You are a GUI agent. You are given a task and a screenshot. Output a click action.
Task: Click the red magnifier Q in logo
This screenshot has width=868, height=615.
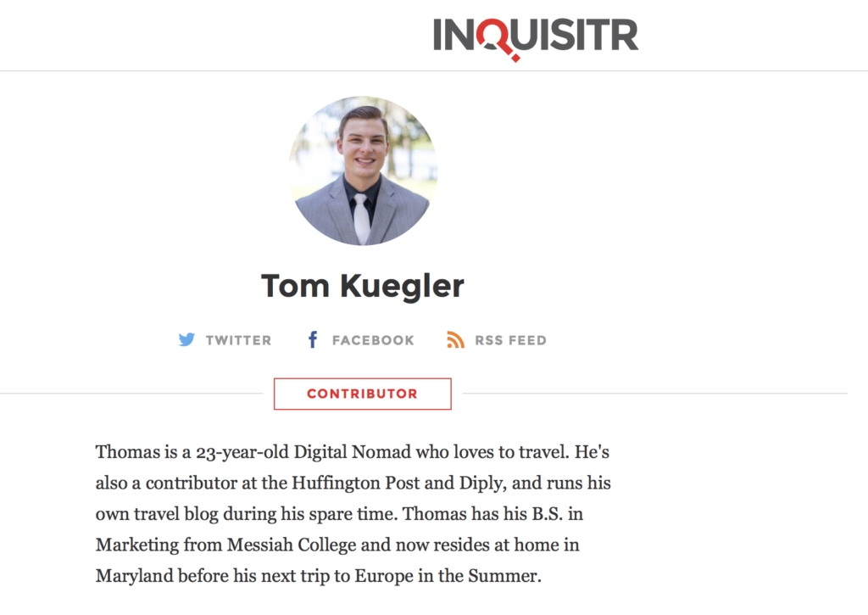pos(498,39)
